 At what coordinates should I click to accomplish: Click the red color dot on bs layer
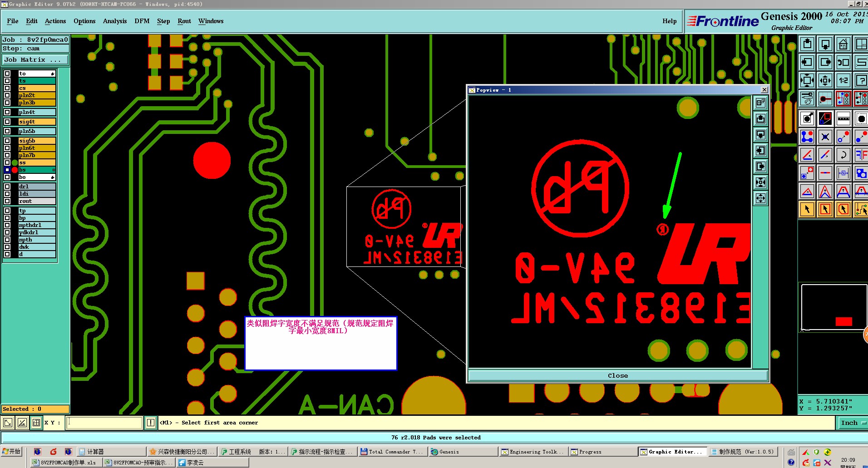coord(15,170)
